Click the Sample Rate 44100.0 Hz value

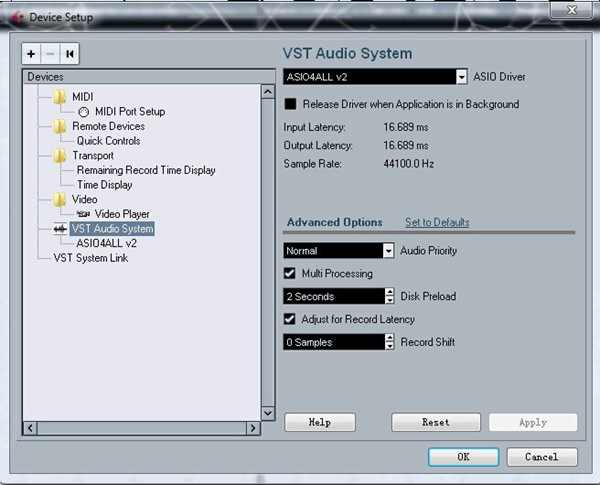click(x=409, y=164)
